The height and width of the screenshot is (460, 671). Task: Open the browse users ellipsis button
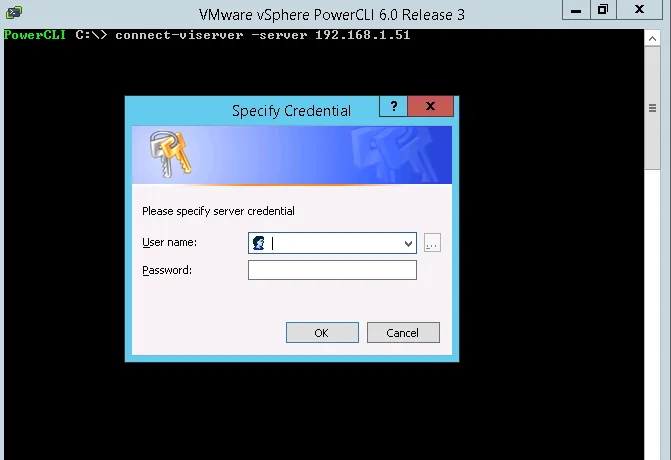pyautogui.click(x=432, y=243)
